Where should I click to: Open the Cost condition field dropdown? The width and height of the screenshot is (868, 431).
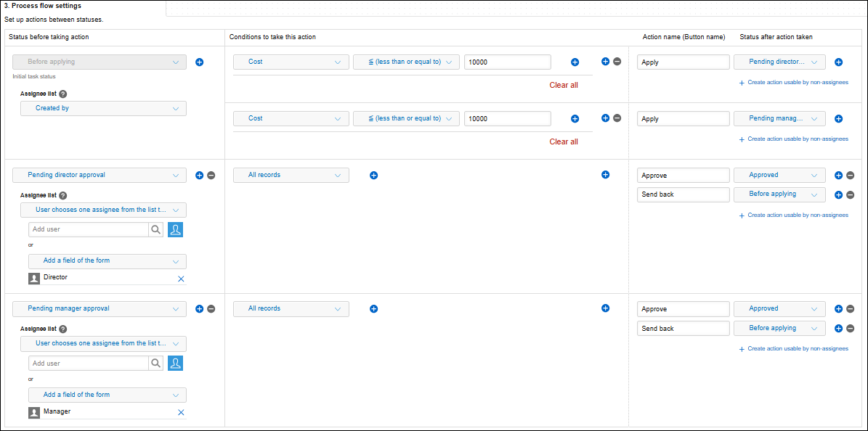point(291,62)
